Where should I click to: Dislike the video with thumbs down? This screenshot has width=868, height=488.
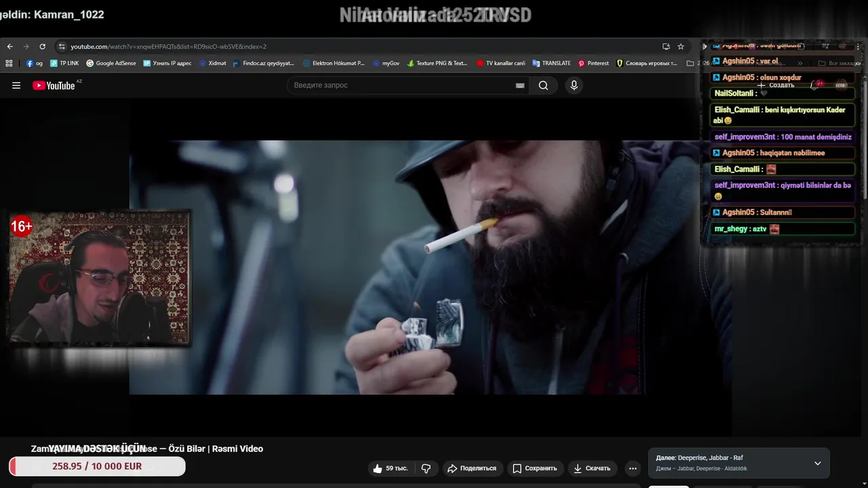(426, 468)
